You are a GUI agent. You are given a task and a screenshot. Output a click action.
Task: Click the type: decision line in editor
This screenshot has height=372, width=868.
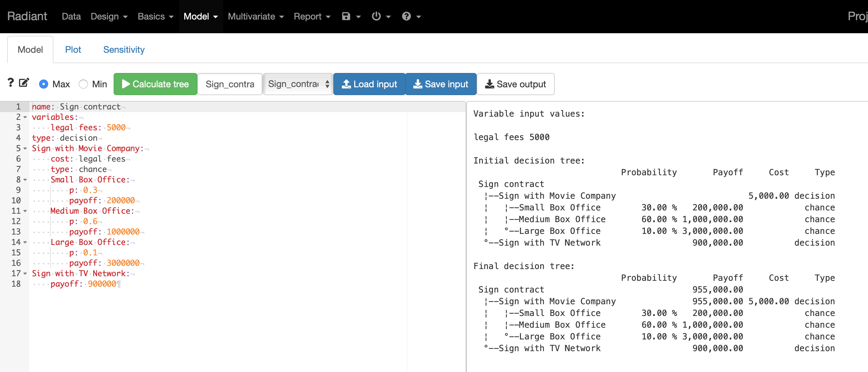click(65, 138)
